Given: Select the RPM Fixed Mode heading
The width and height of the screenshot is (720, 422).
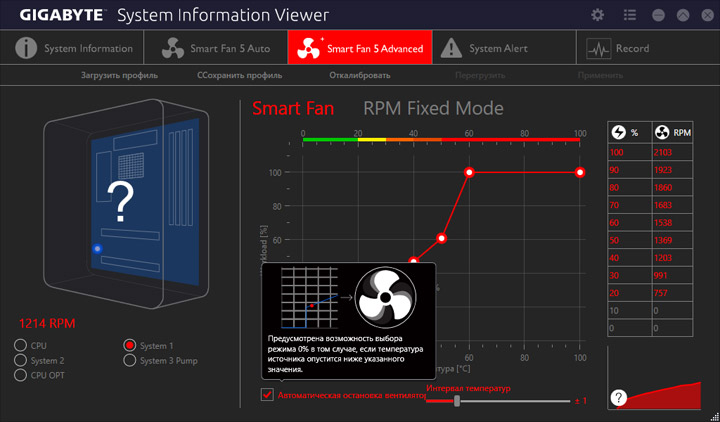Looking at the screenshot, I should pos(433,108).
